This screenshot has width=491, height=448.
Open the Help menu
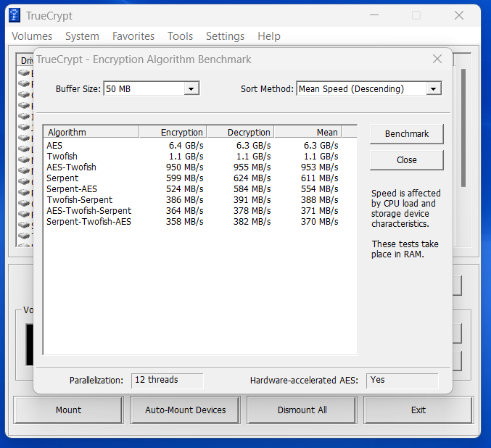tap(269, 36)
